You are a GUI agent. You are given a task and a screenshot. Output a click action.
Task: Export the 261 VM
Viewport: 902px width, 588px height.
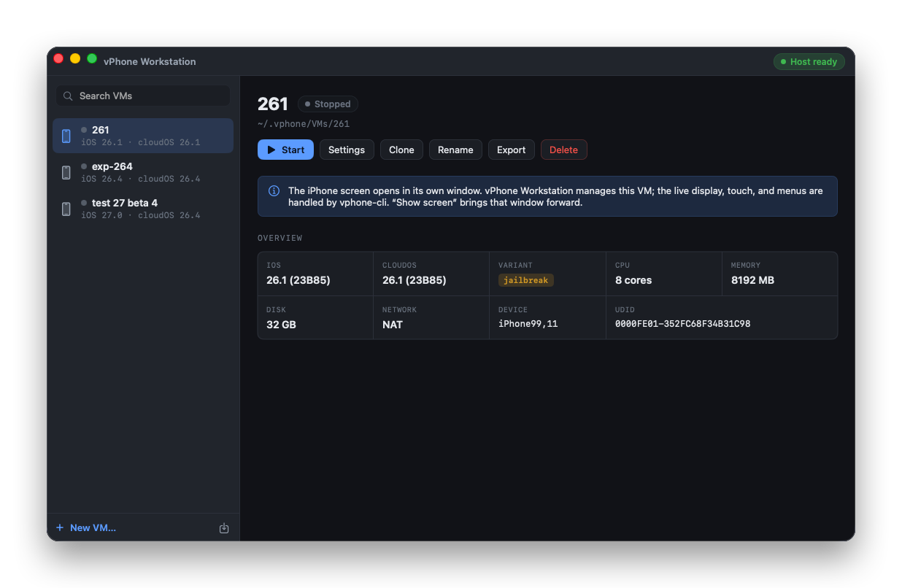[511, 150]
